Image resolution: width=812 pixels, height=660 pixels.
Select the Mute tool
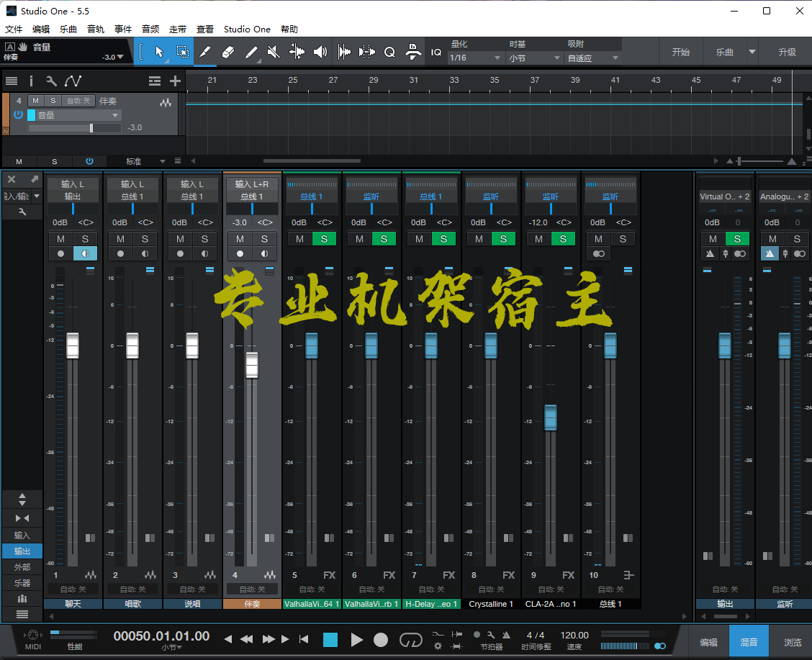click(274, 52)
